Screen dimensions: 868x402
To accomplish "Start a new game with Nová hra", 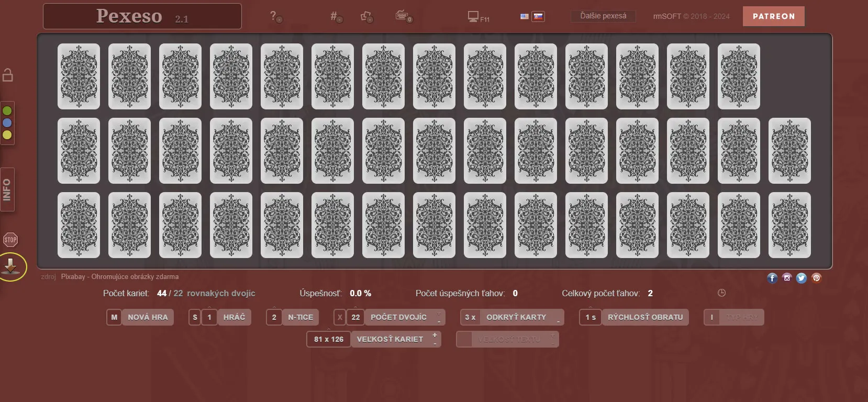I will pyautogui.click(x=148, y=317).
